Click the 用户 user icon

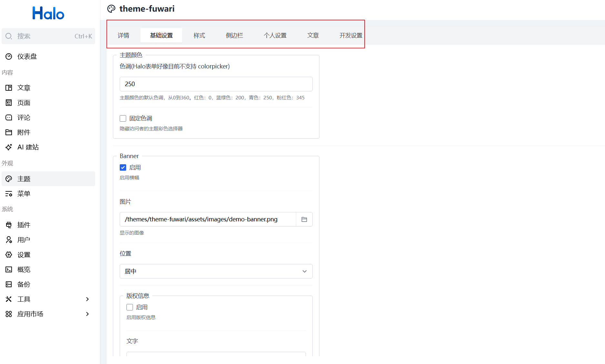[9, 240]
